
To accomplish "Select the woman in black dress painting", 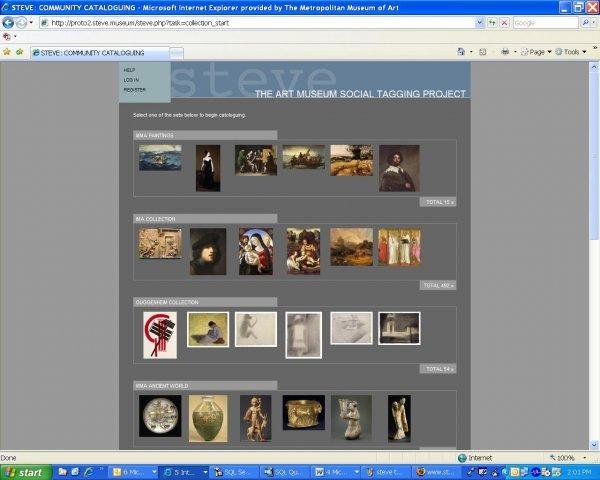I will pyautogui.click(x=208, y=168).
